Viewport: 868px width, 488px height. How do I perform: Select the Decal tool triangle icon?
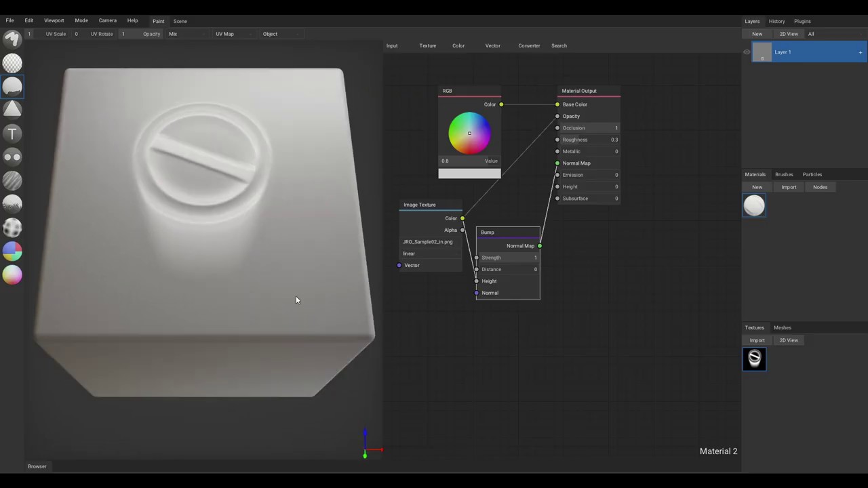pyautogui.click(x=12, y=110)
